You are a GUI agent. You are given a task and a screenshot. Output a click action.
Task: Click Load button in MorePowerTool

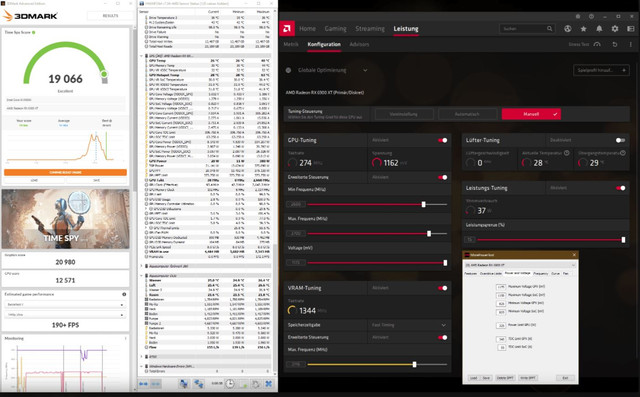click(473, 378)
